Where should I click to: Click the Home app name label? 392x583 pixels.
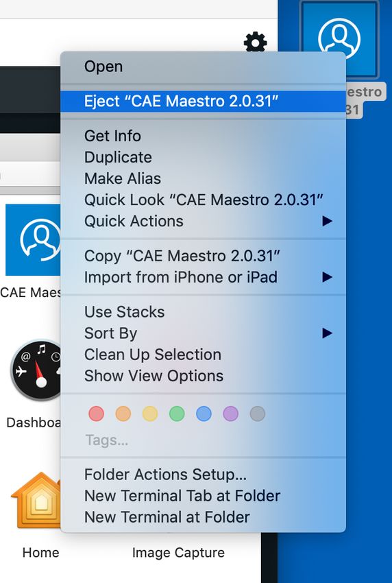click(x=40, y=553)
